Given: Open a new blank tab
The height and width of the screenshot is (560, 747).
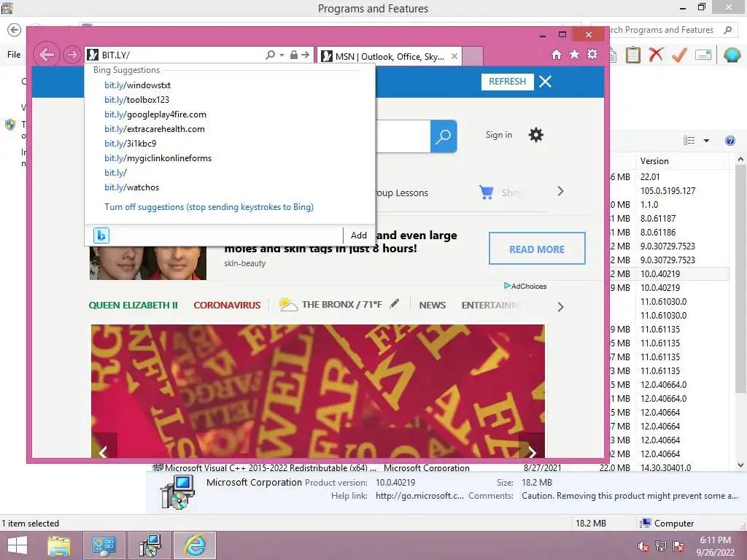Looking at the screenshot, I should 473,56.
